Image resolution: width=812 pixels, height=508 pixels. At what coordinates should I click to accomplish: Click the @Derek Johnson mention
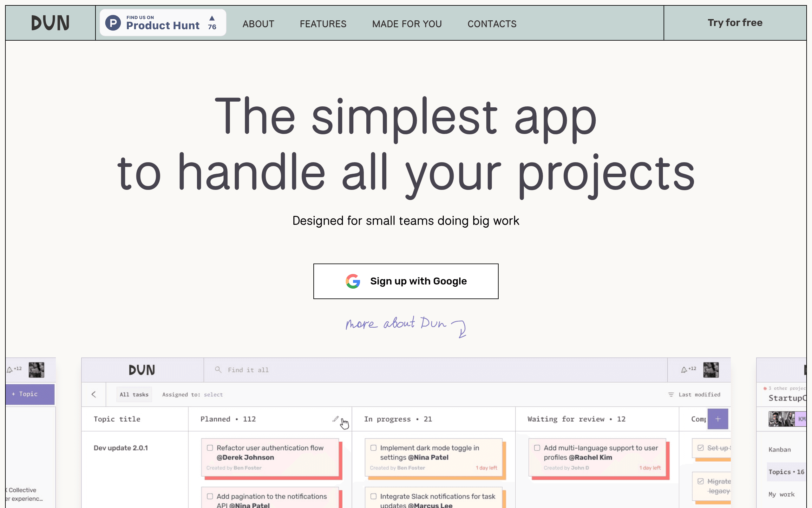point(245,457)
